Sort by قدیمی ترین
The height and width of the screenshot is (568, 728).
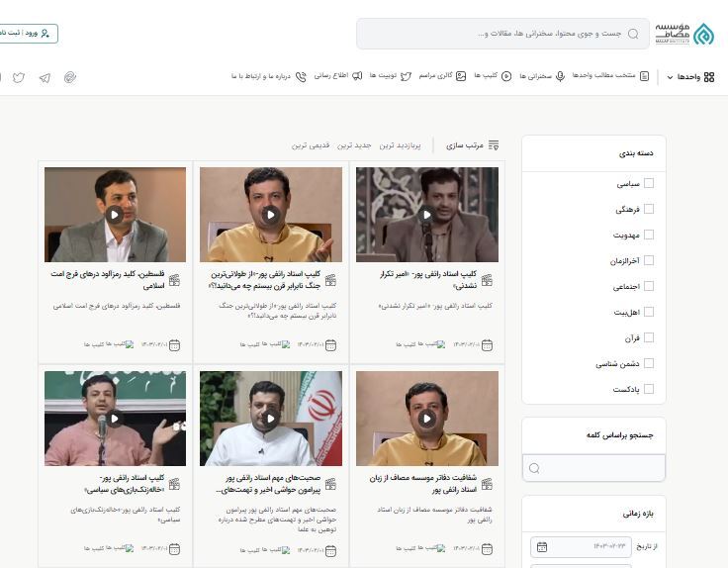[x=311, y=145]
